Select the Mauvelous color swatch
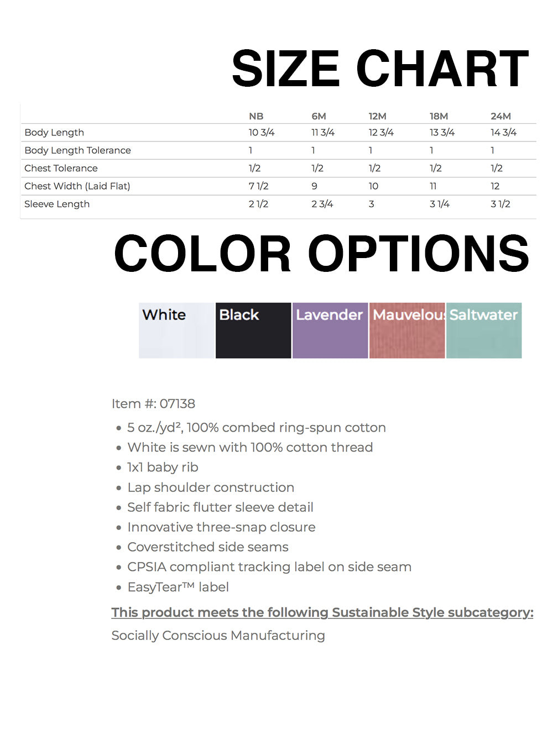553x756 pixels. [x=407, y=330]
